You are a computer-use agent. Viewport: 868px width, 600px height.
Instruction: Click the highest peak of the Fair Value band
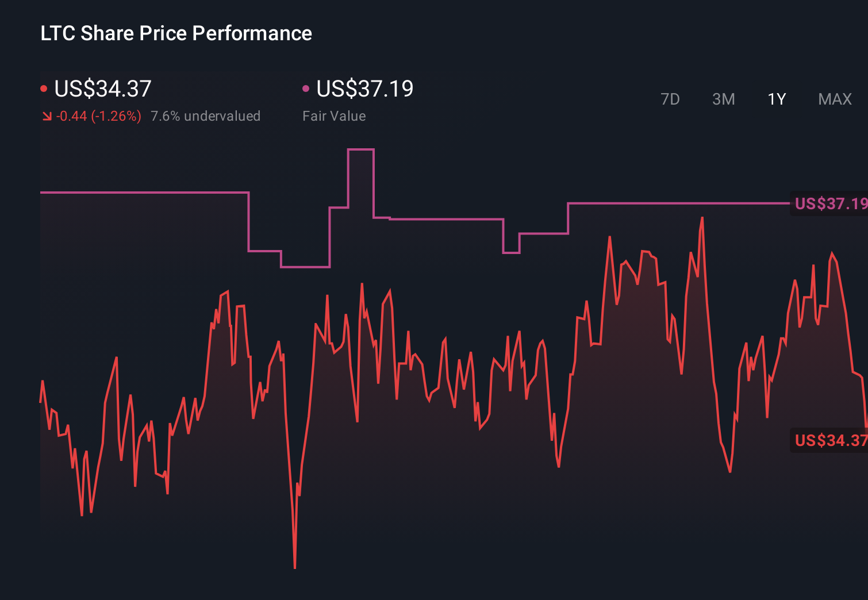point(361,148)
